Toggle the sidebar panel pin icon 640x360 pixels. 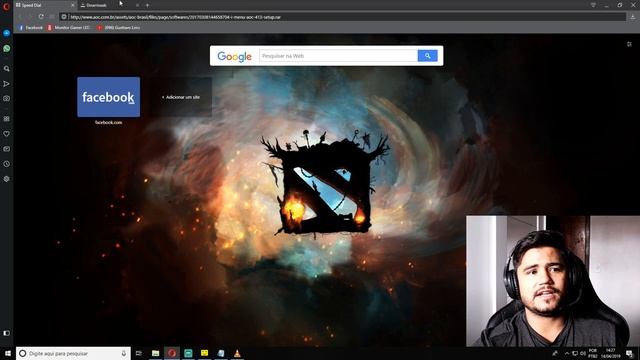(7, 333)
